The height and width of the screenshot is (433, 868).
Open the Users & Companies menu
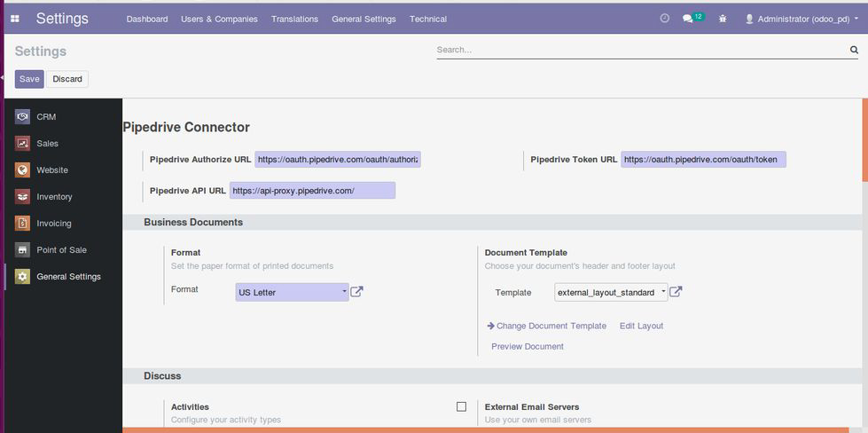(x=219, y=19)
